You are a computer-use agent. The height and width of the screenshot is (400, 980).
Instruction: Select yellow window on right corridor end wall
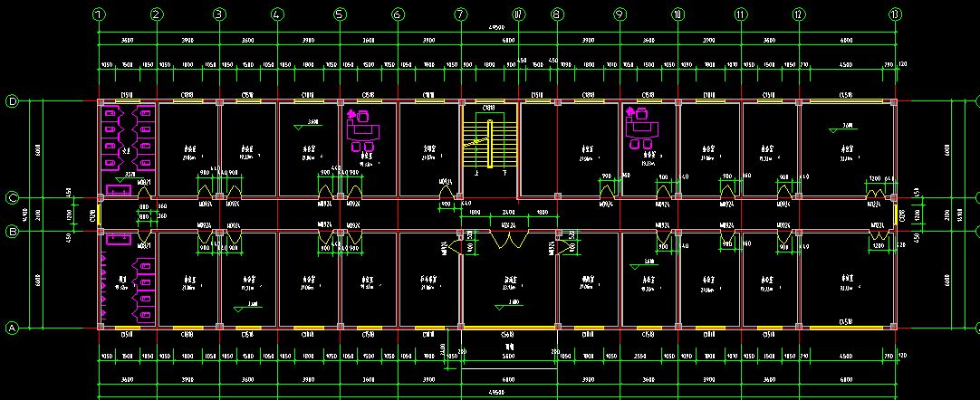(x=894, y=214)
